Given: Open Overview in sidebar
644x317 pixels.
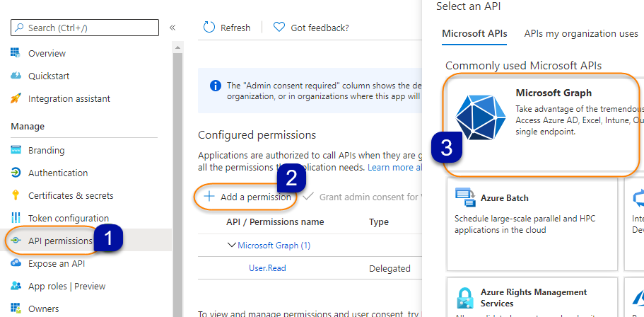Looking at the screenshot, I should point(47,53).
